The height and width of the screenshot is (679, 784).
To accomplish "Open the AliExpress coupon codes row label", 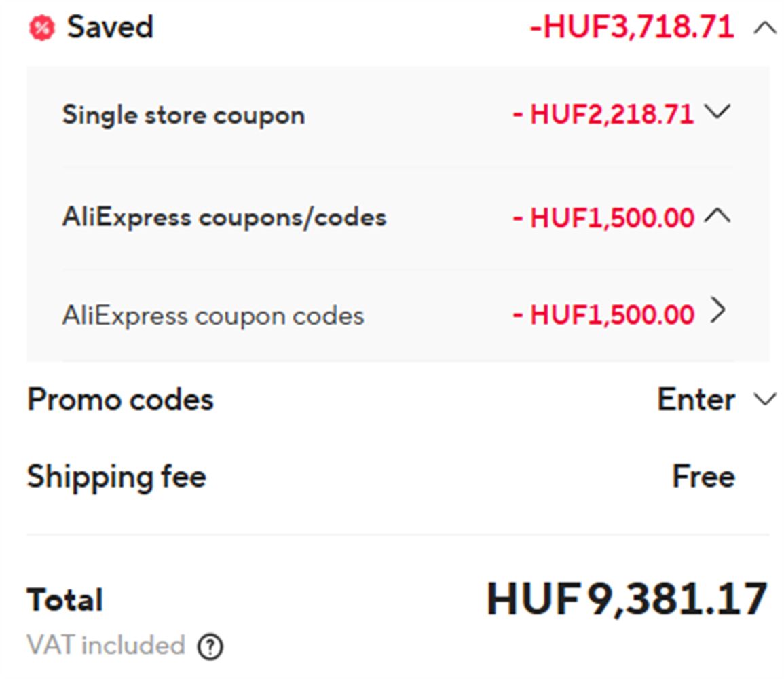I will [x=213, y=316].
